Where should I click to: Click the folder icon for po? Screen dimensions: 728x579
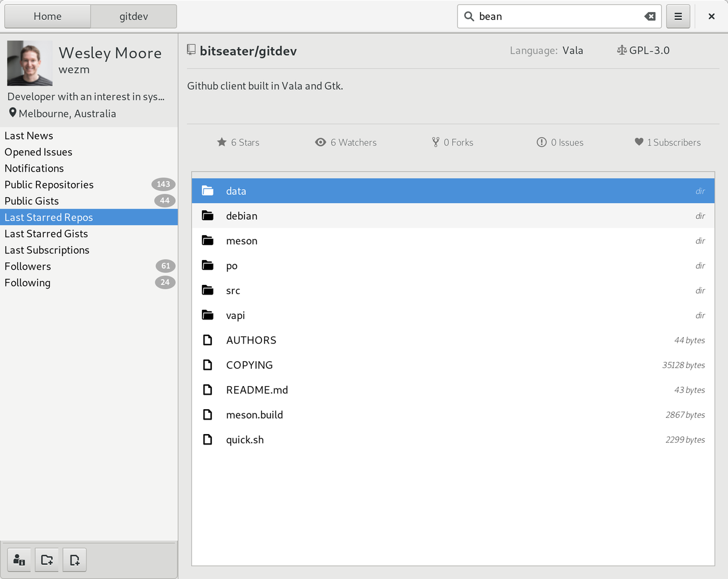[x=207, y=266]
